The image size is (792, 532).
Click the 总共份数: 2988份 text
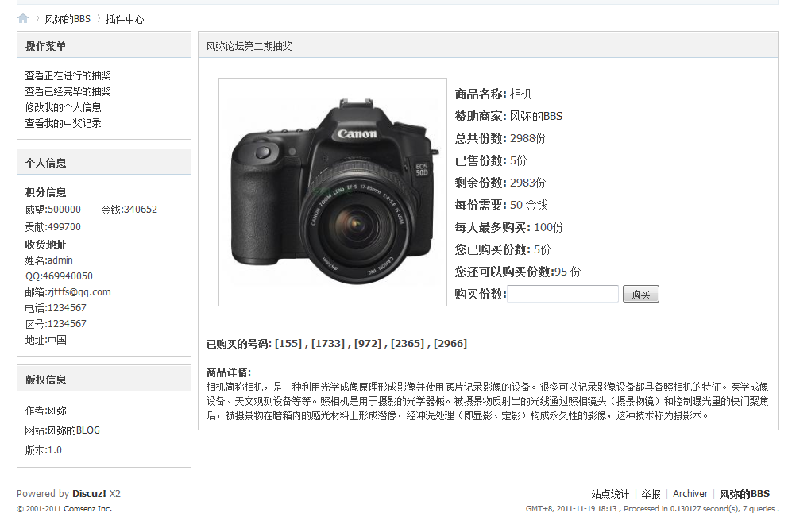click(x=500, y=138)
